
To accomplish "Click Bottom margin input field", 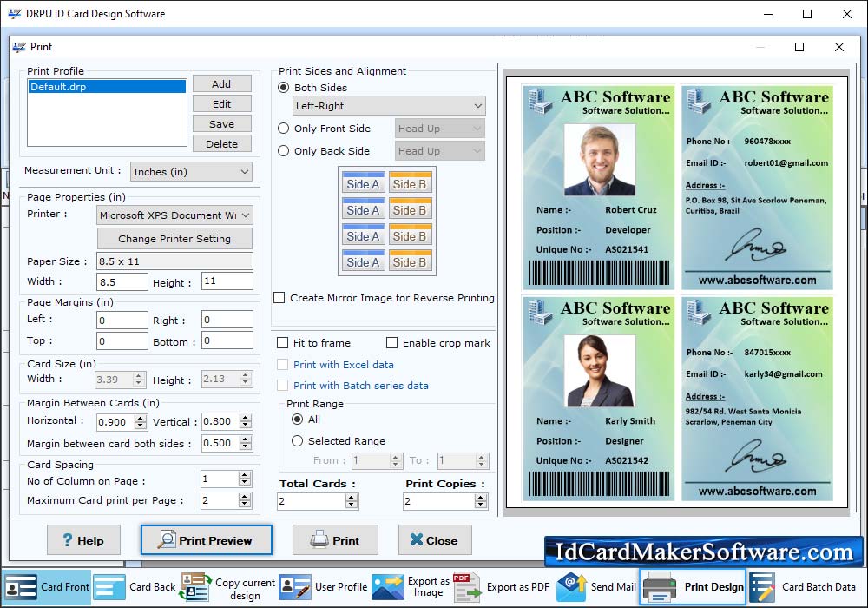I will tap(227, 340).
